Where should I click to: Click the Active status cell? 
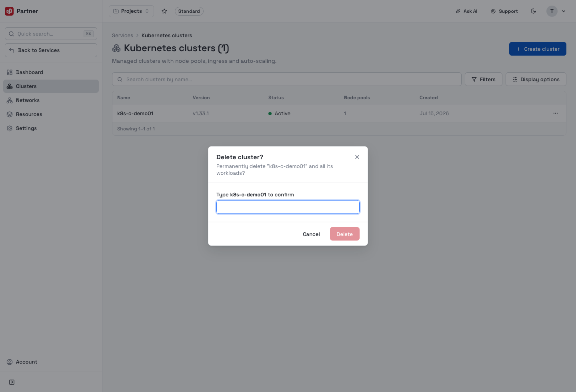tap(280, 114)
